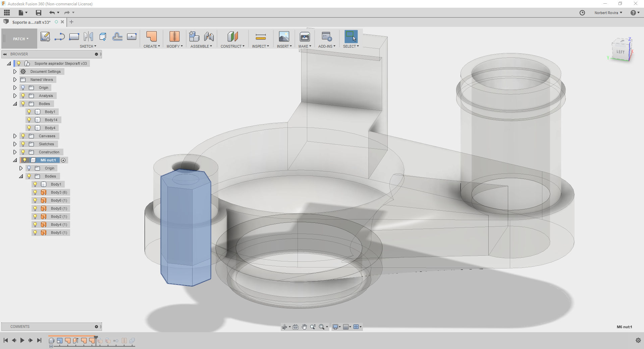Hide Body14 using its lightbulb

pyautogui.click(x=29, y=120)
